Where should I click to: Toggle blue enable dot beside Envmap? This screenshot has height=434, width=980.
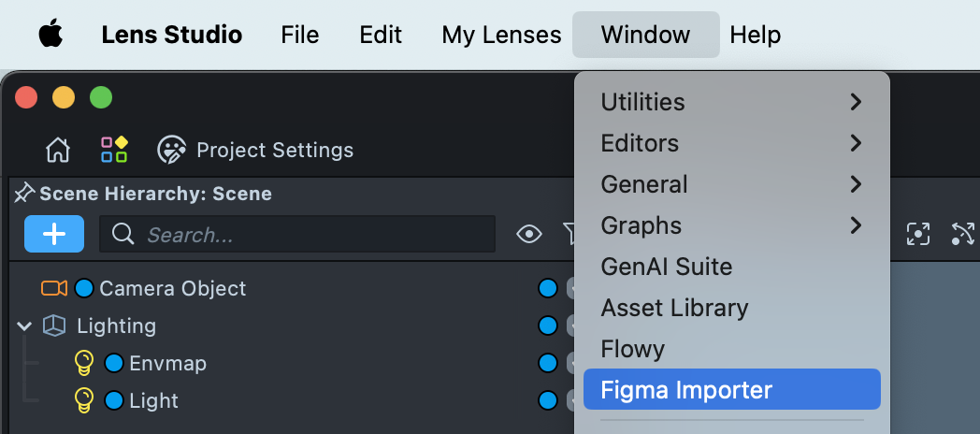114,363
